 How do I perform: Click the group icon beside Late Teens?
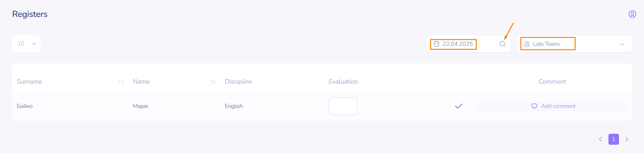(x=527, y=44)
